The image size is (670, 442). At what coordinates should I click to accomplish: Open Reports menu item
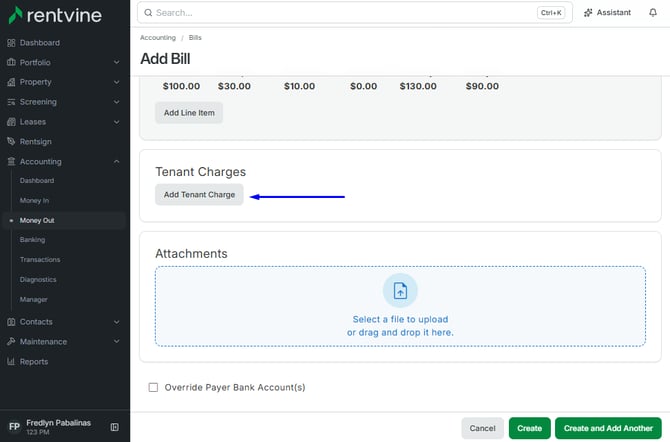point(34,362)
